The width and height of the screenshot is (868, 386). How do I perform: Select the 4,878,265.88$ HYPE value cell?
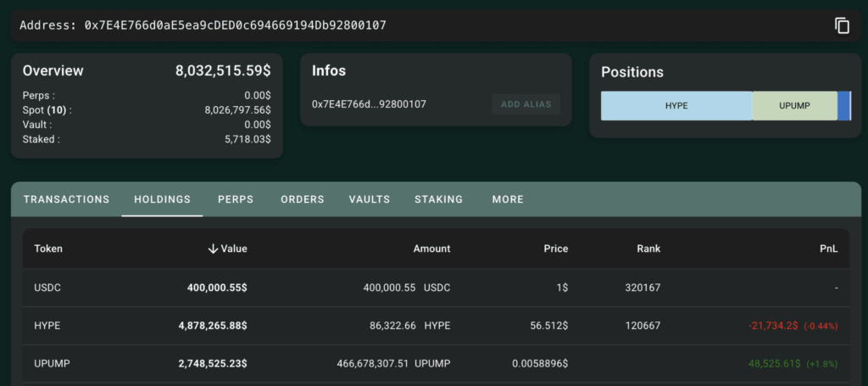pyautogui.click(x=213, y=326)
